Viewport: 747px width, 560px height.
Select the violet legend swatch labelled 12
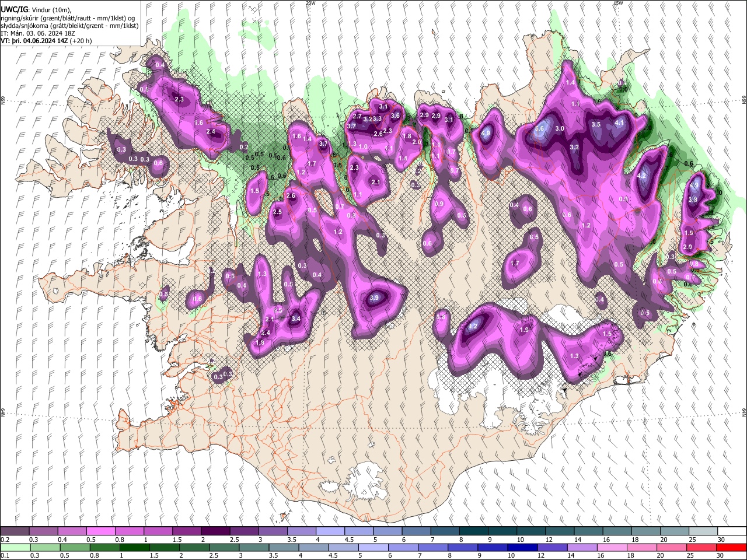point(551,547)
